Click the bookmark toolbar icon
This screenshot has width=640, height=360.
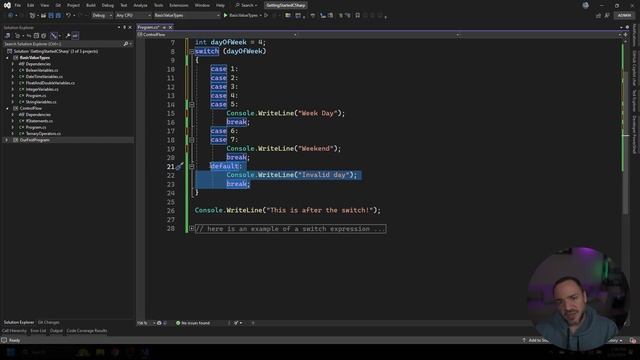[358, 15]
